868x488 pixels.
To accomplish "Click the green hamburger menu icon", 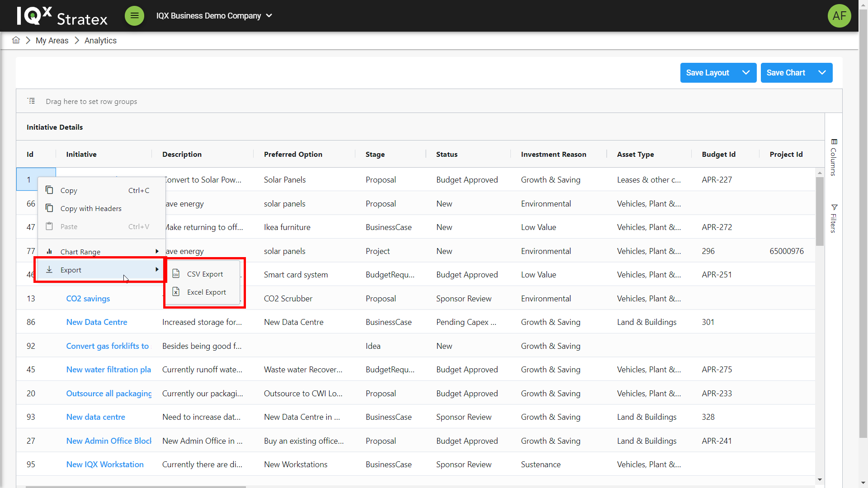I will [134, 16].
